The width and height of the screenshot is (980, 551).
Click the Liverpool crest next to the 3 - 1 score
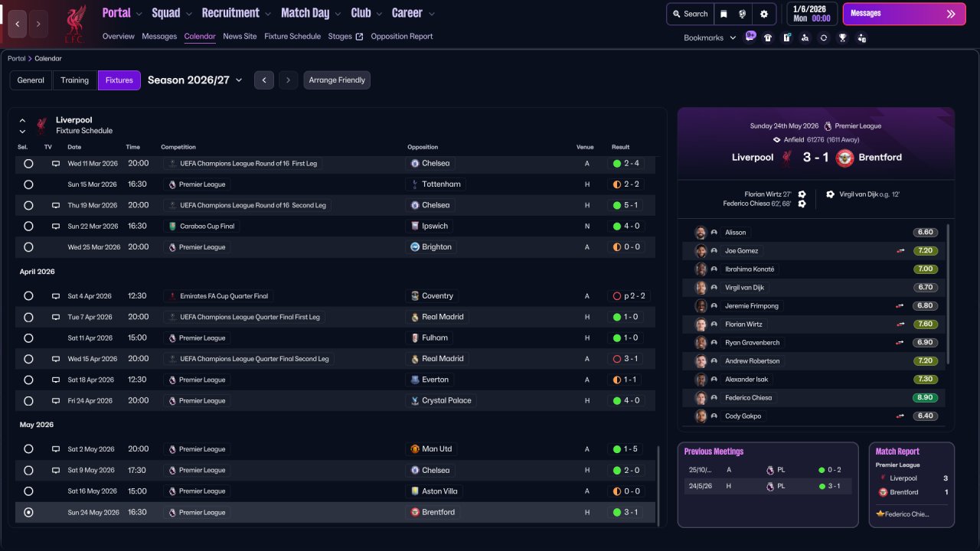pyautogui.click(x=786, y=158)
